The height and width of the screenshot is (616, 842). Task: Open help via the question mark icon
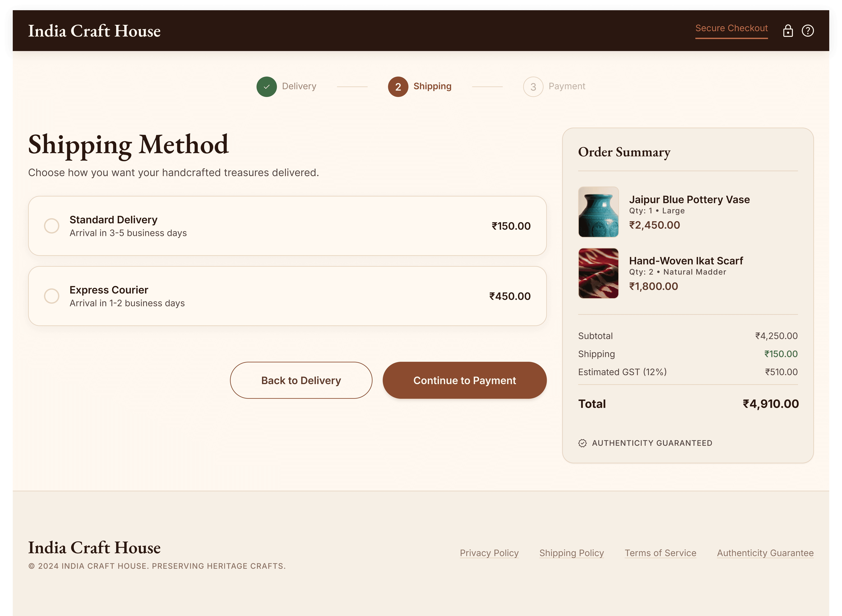pyautogui.click(x=807, y=31)
